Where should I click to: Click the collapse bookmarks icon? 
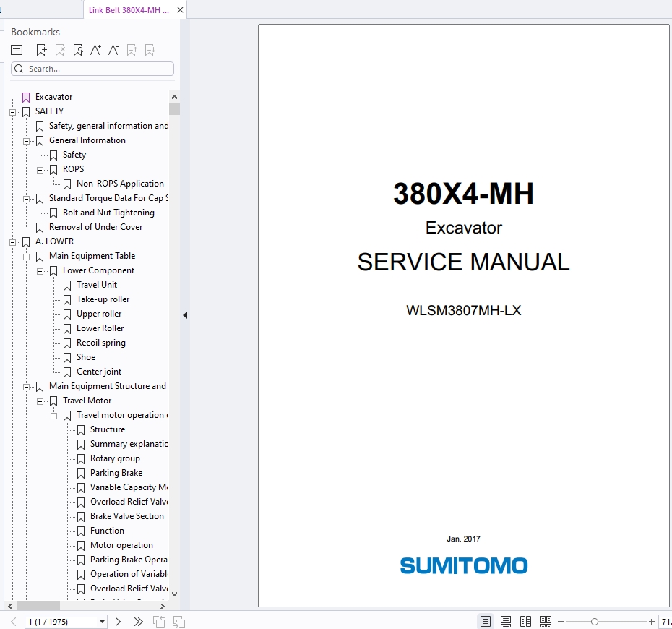[150, 50]
